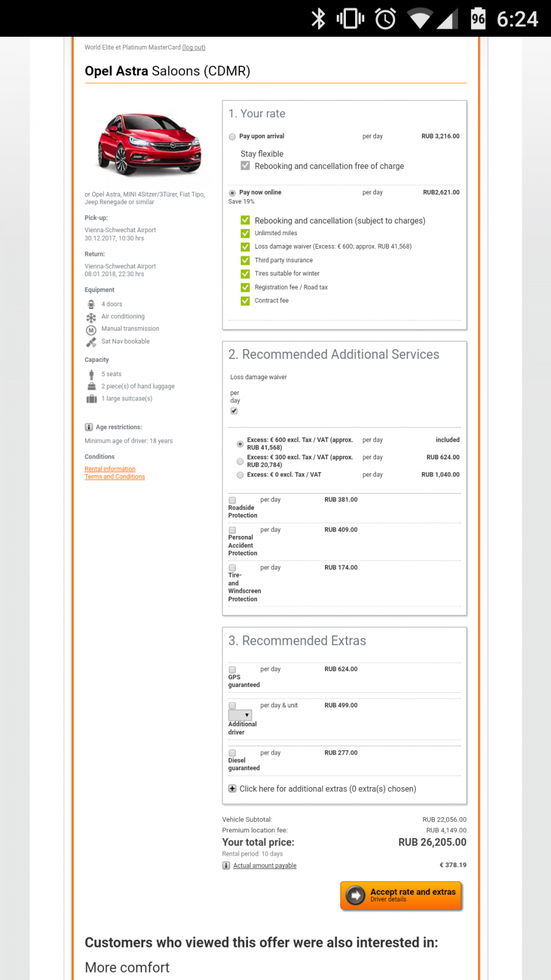Viewport: 551px width, 980px height.
Task: Tap the RUB 3,216.00 price
Action: [440, 137]
